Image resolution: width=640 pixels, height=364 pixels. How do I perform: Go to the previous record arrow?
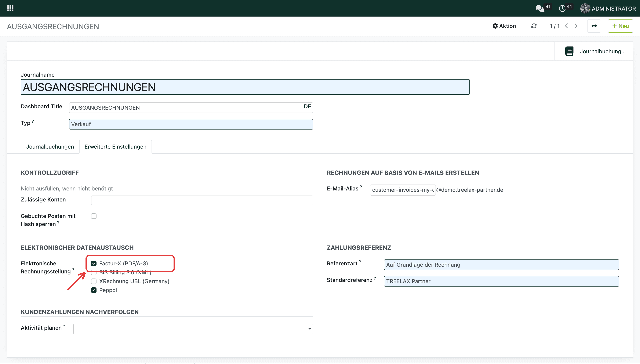(567, 26)
